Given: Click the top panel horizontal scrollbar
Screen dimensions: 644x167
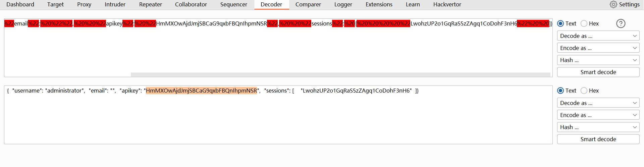Looking at the screenshot, I should [x=340, y=74].
